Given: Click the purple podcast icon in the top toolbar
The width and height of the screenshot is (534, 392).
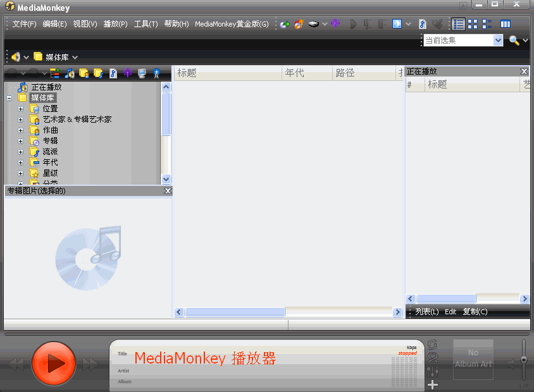Looking at the screenshot, I should tap(335, 23).
